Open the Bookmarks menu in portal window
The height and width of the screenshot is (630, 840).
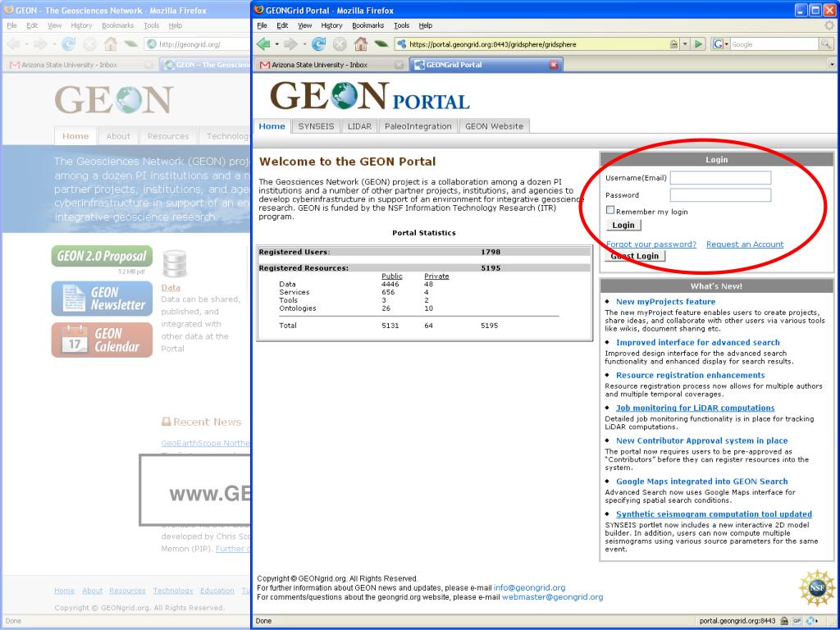click(368, 25)
